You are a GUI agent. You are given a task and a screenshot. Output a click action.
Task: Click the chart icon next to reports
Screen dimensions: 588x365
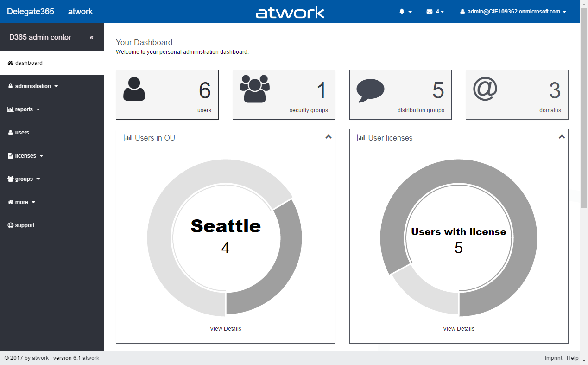(10, 109)
